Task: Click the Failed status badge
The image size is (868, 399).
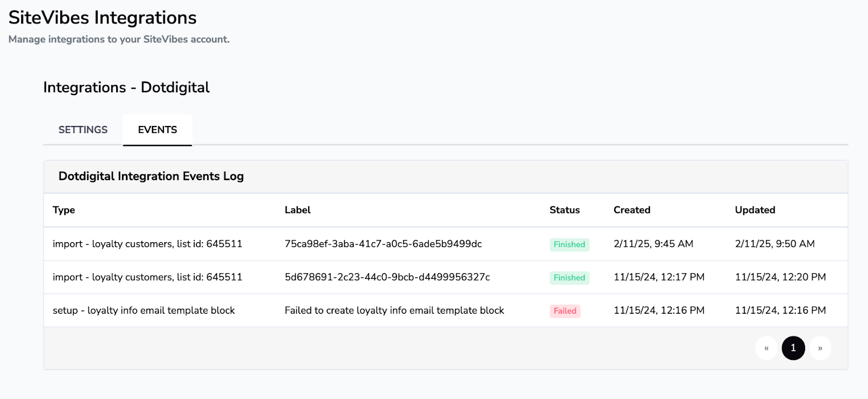Action: [565, 311]
